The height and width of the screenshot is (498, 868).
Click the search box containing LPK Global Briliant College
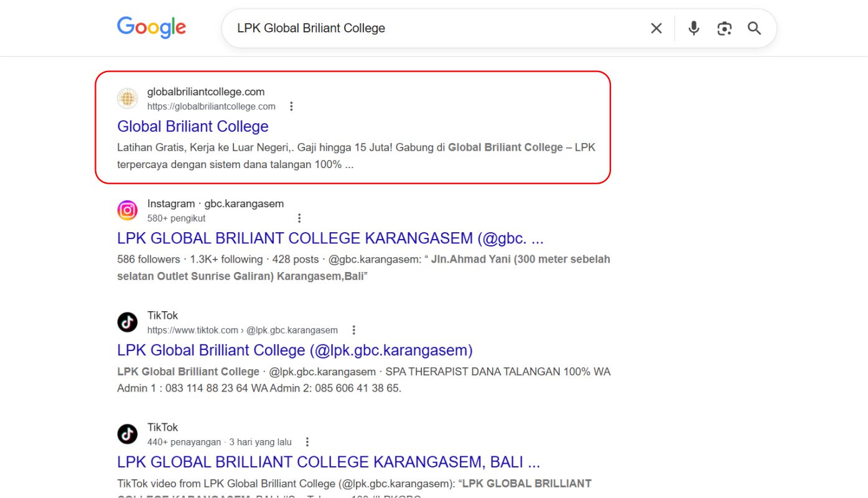point(436,28)
